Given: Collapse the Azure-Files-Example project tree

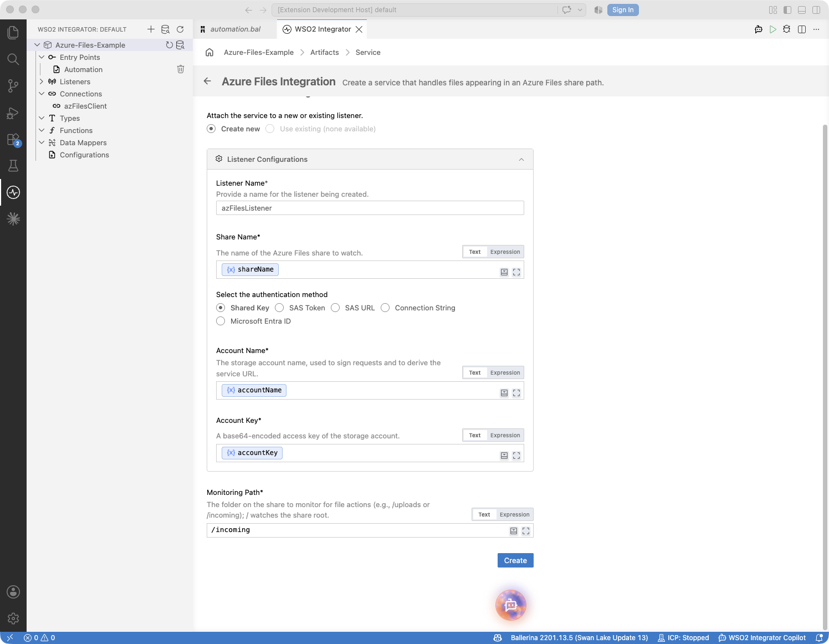Looking at the screenshot, I should 37,45.
